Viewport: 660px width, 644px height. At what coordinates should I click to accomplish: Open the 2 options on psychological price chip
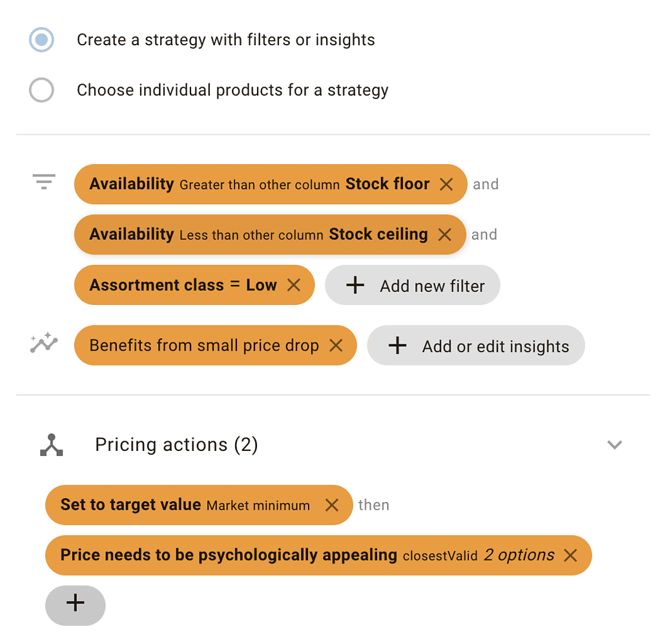coord(519,556)
